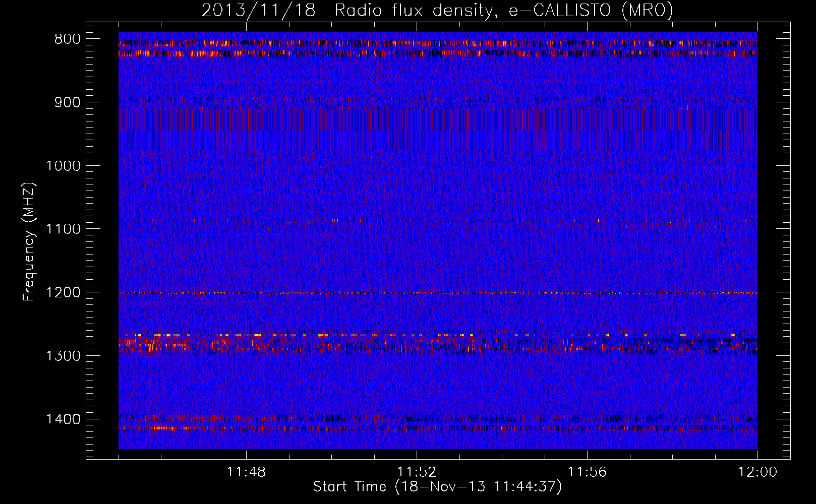Click the plot title "Radio flux density, e-CALLISTO (MRO)"
The height and width of the screenshot is (504, 816).
tap(504, 10)
